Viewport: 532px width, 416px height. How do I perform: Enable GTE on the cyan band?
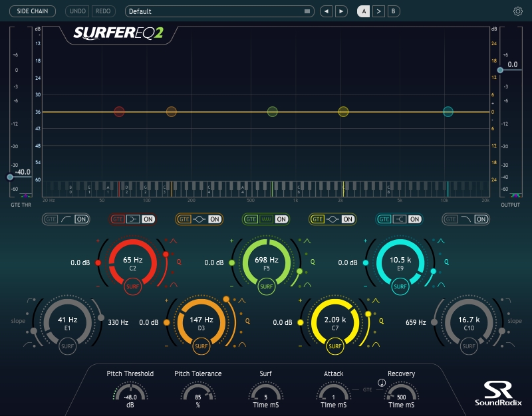click(x=384, y=219)
